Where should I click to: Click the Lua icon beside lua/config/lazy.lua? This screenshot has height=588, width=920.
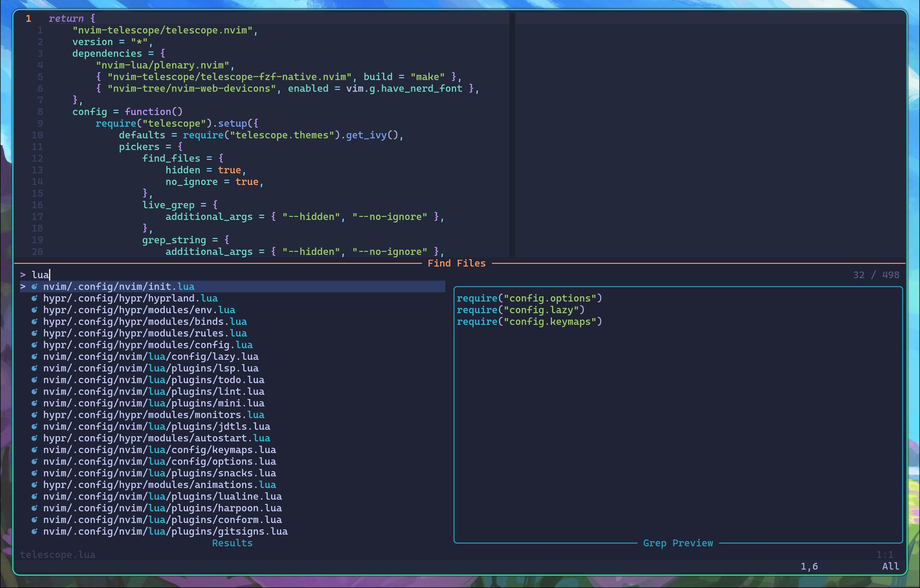[x=34, y=356]
